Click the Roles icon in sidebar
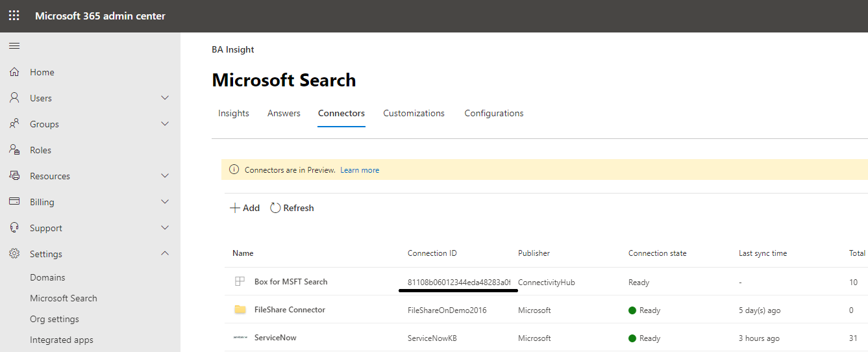Image resolution: width=868 pixels, height=352 pixels. [14, 150]
